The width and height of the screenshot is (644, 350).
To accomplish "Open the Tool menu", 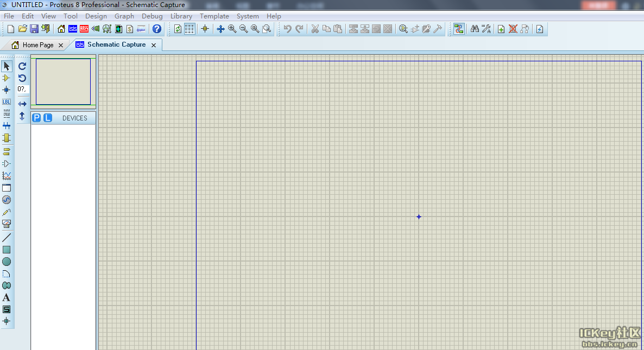I will pyautogui.click(x=70, y=16).
